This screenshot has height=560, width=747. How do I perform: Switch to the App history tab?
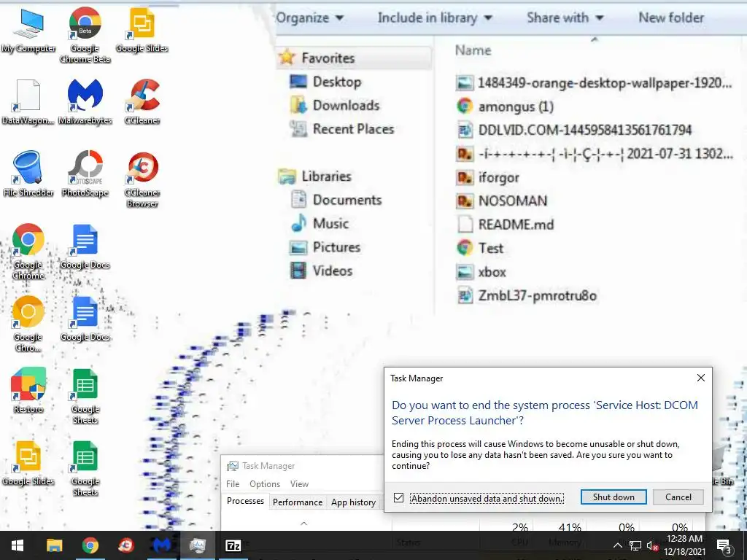(354, 502)
